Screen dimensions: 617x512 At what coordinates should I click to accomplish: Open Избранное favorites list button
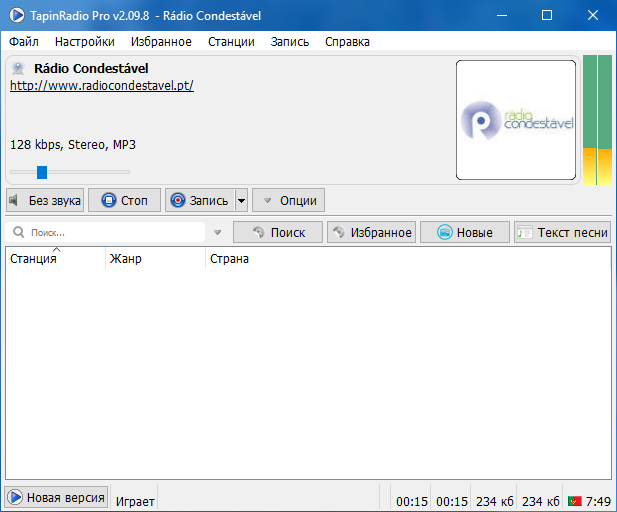click(371, 232)
